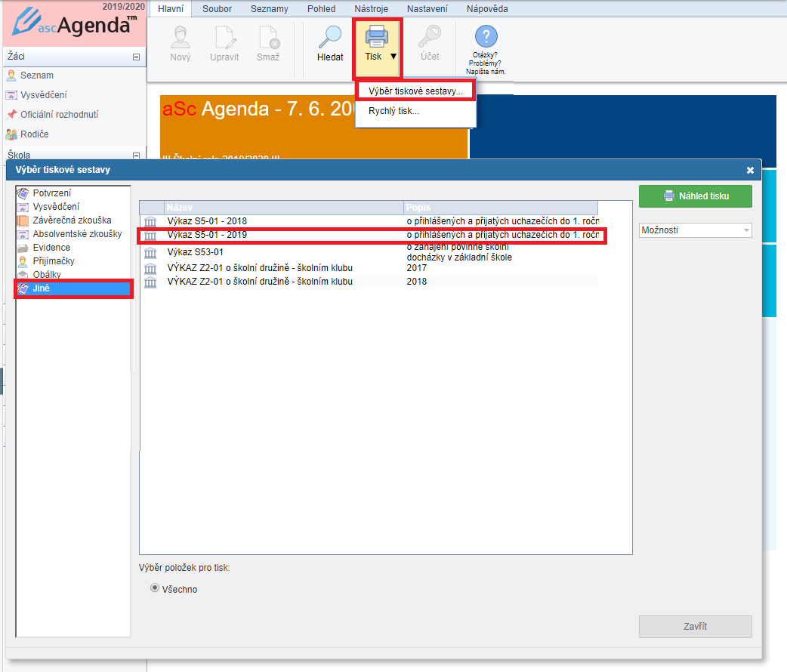Click the icon of Z2-01 report 2018
The width and height of the screenshot is (787, 672).
point(150,282)
